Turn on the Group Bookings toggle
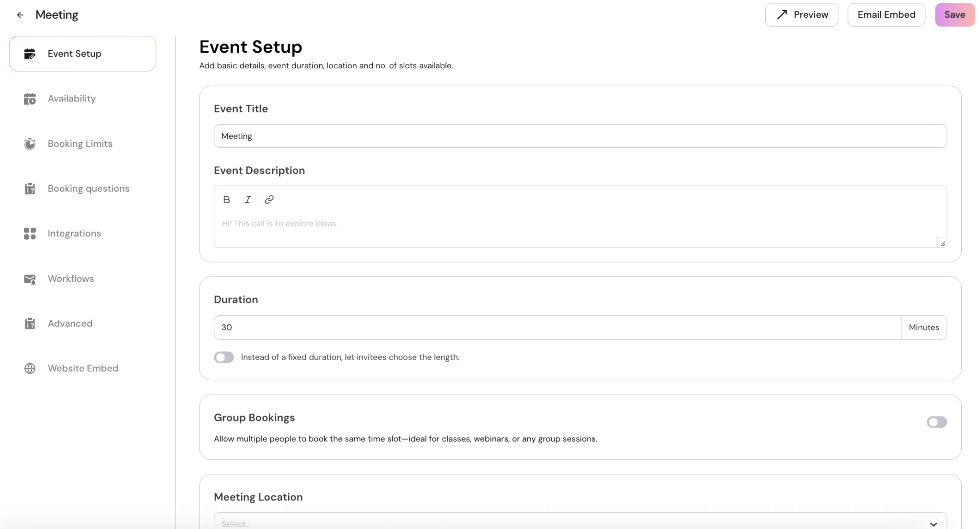Screen dimensions: 980x529 coord(936,422)
